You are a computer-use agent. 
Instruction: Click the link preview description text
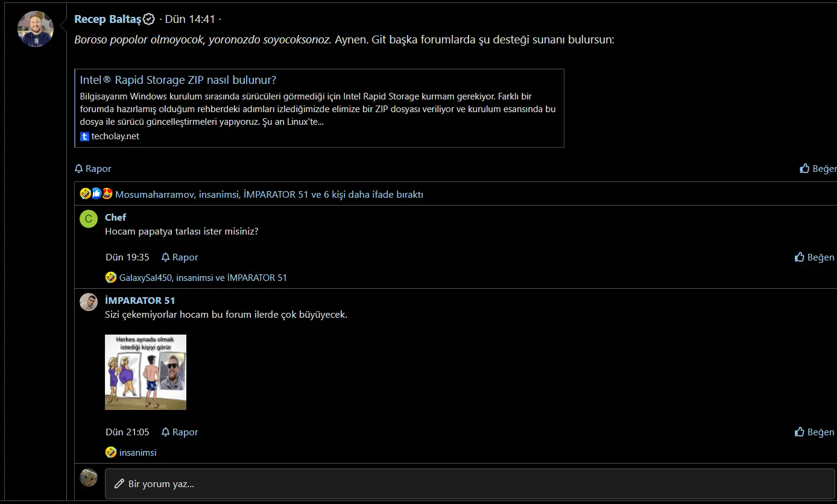318,109
